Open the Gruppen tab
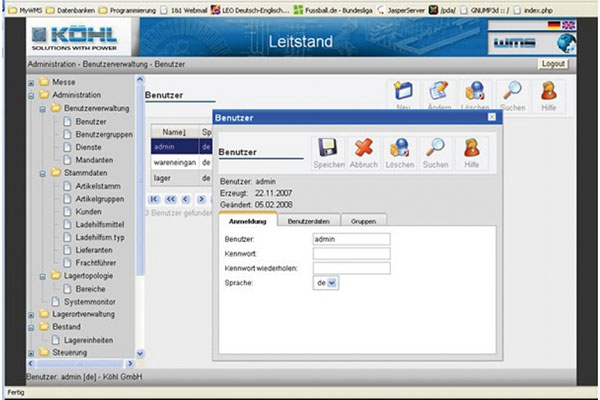This screenshot has height=400, width=600. (363, 220)
